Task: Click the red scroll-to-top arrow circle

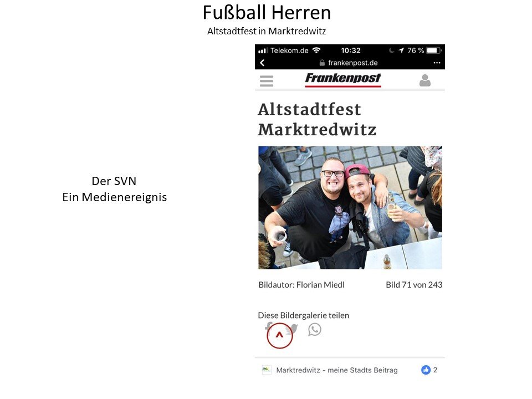Action: (279, 336)
